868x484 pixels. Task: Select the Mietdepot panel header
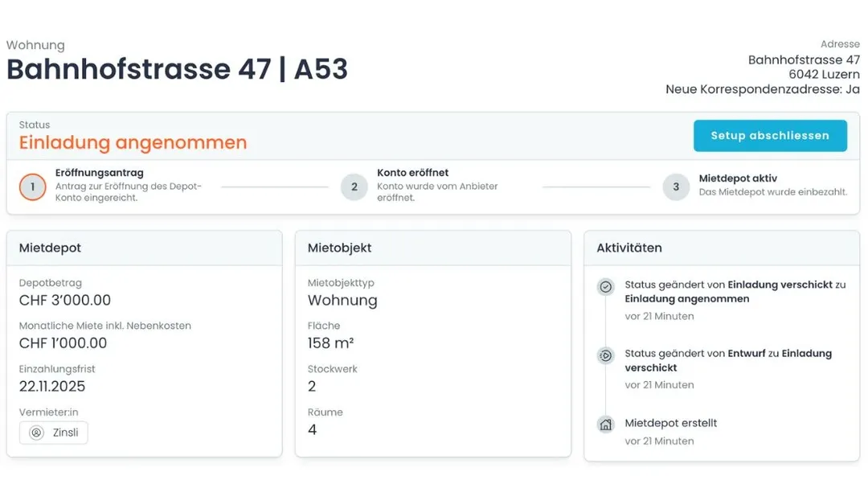click(50, 248)
